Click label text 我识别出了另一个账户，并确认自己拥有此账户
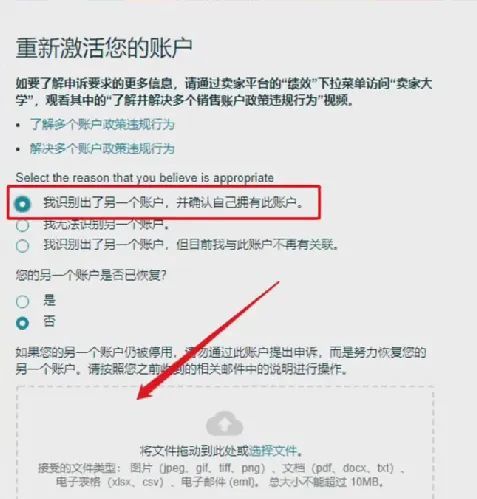Screen dimensions: 477x499 coord(173,203)
